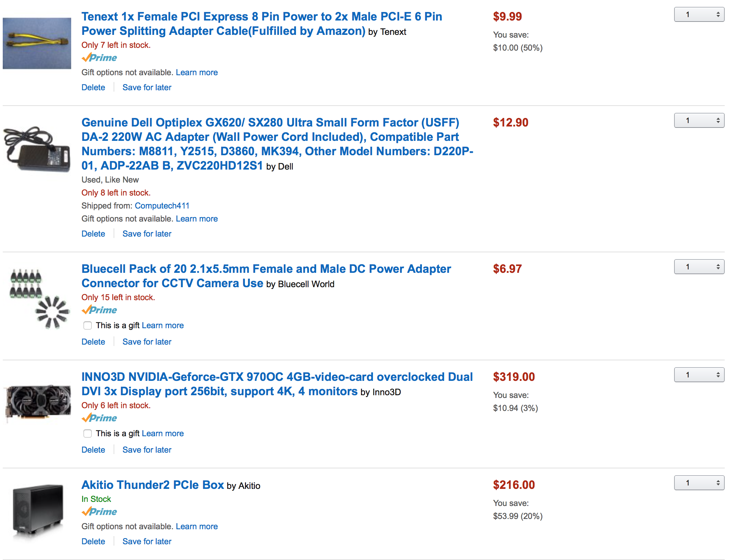This screenshot has width=748, height=560.
Task: Open Akitio Thunder2 PCIe Box product title
Action: 153,485
